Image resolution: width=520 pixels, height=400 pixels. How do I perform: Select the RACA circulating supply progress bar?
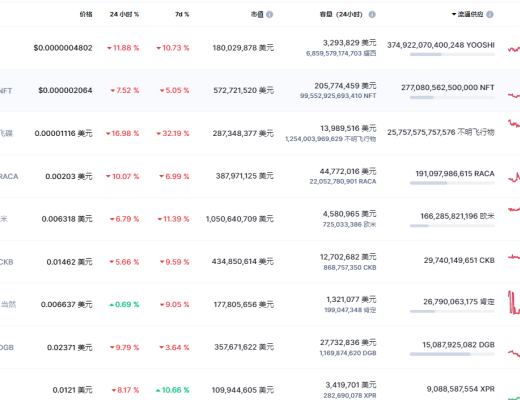(452, 183)
